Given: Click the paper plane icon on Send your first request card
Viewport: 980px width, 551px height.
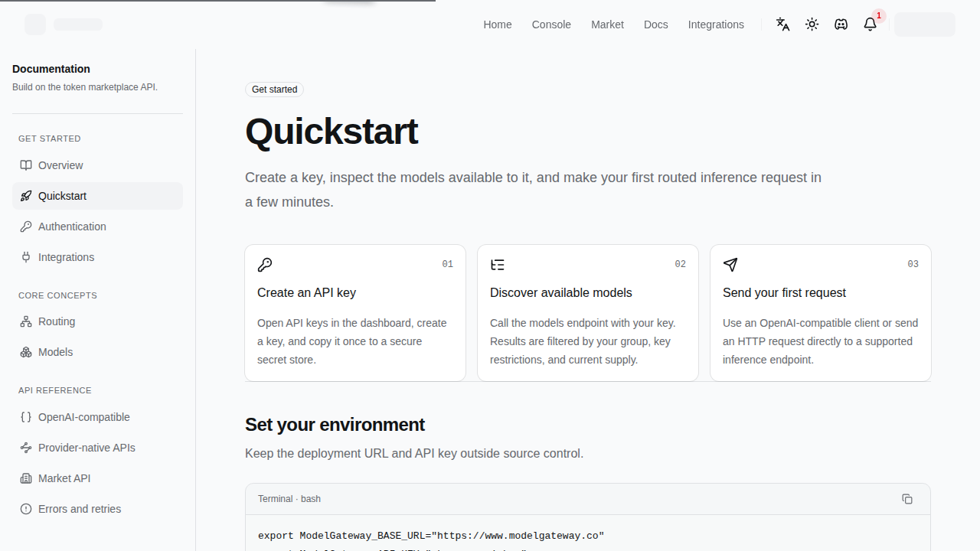Looking at the screenshot, I should click(730, 265).
